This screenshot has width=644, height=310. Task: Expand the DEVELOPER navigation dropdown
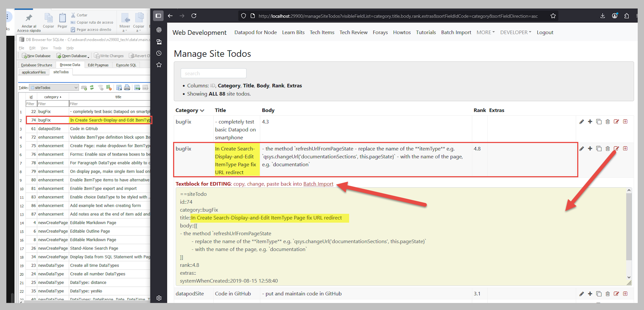(x=516, y=32)
